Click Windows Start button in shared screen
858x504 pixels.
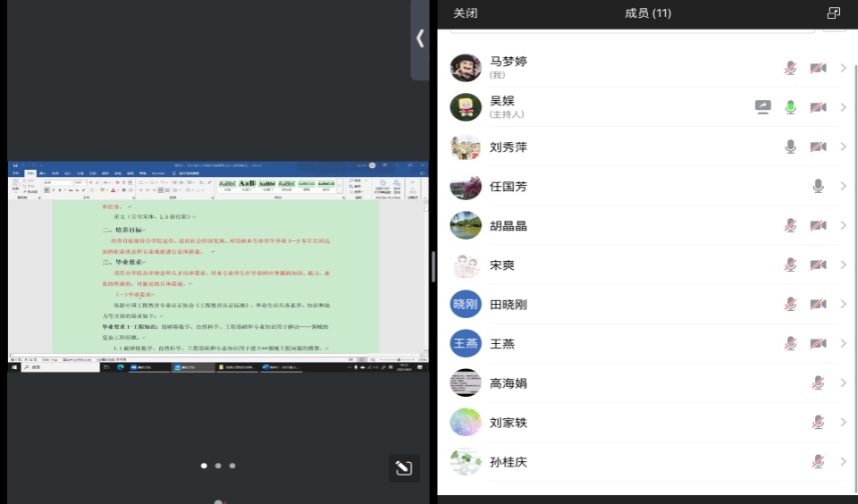pos(14,367)
